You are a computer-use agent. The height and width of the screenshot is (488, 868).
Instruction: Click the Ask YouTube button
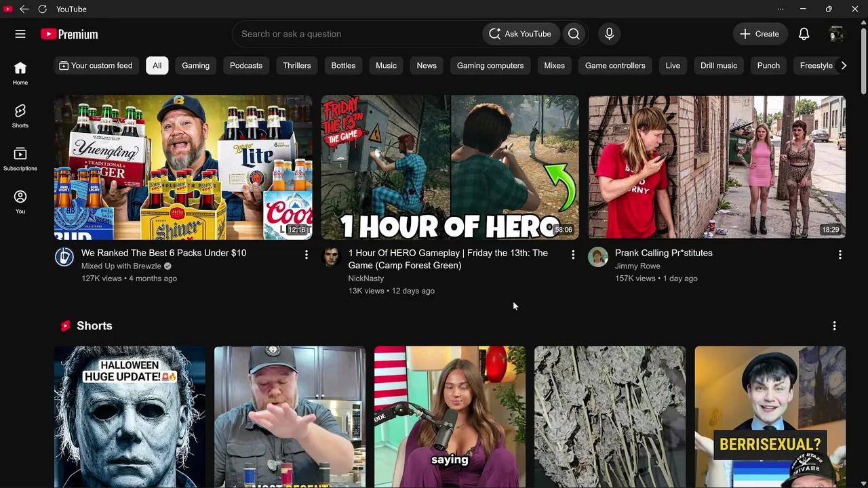coord(521,34)
